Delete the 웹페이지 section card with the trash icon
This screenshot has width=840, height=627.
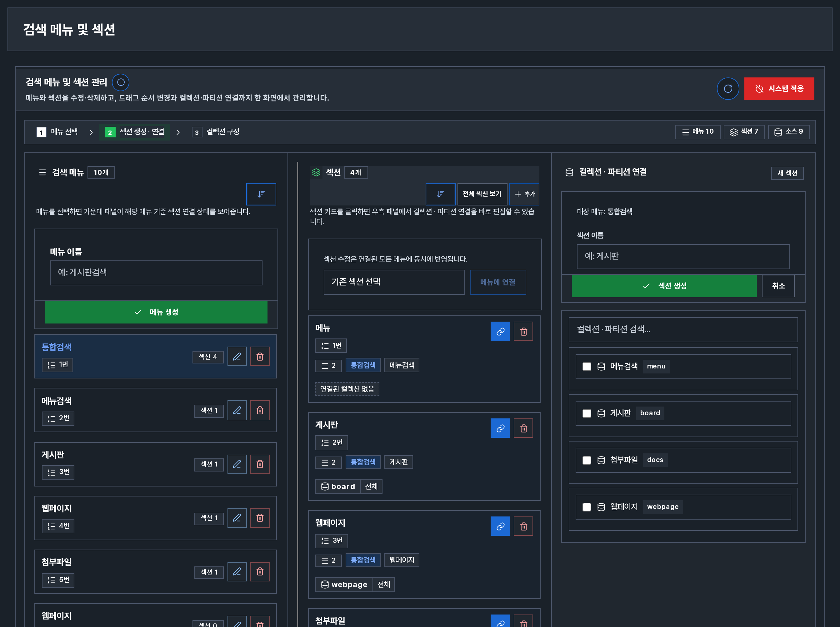[x=523, y=526]
